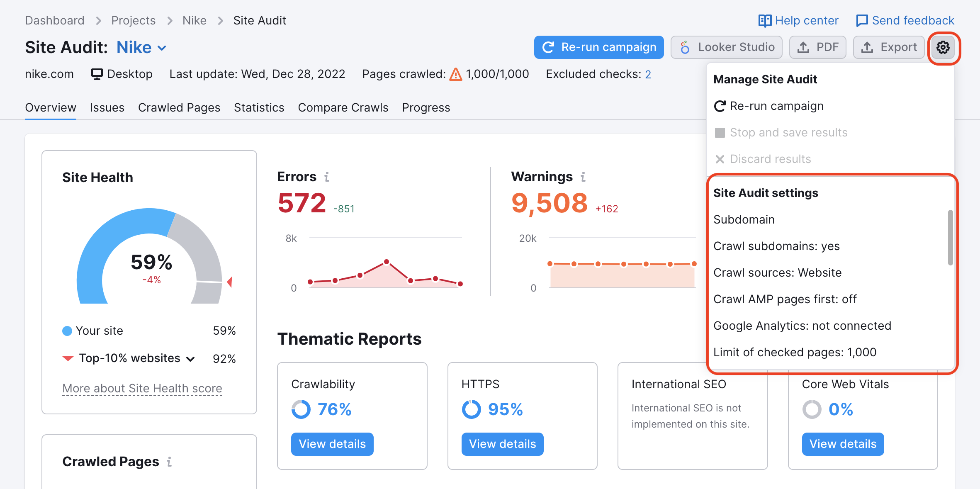
Task: Click the peak point on Errors chart
Action: 387,262
